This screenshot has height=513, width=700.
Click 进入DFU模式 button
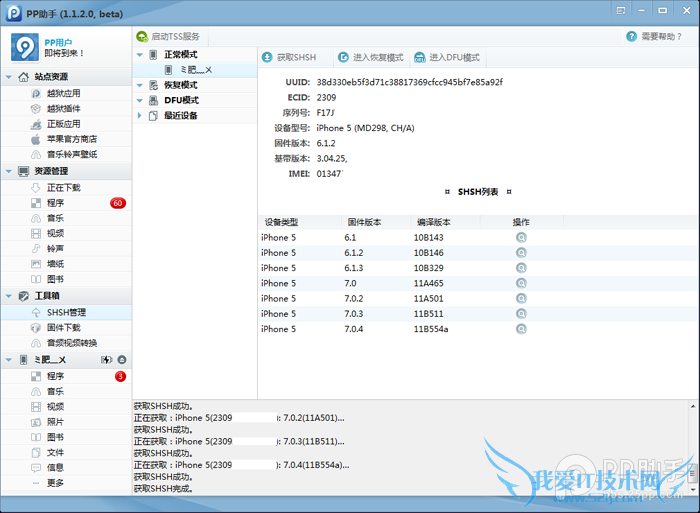[447, 57]
